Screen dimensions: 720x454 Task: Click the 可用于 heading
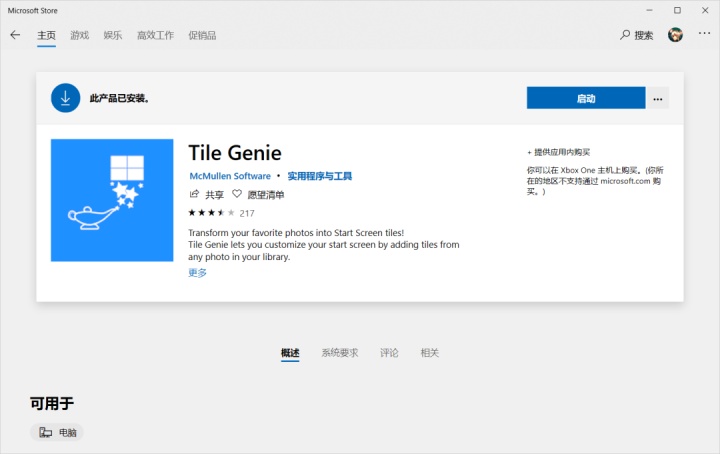point(52,404)
